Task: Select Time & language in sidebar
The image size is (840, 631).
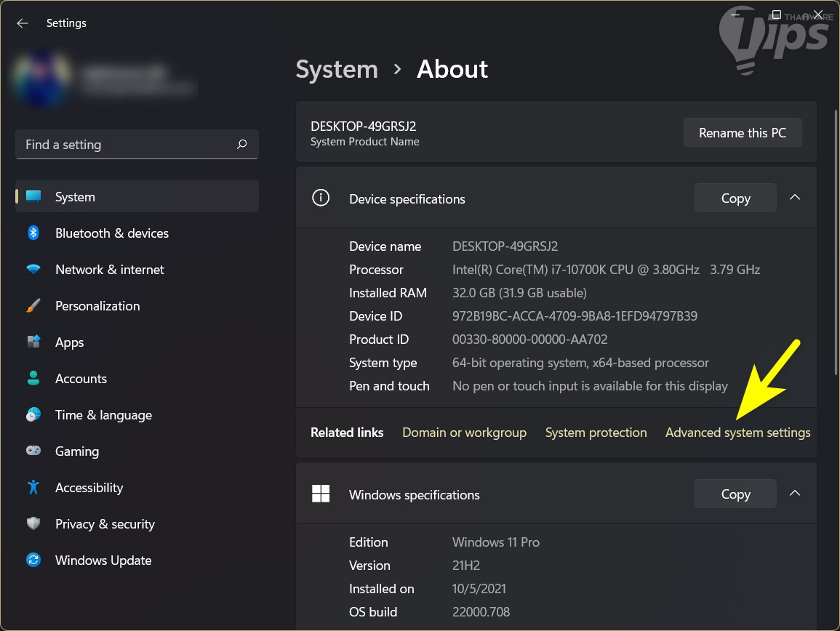Action: [103, 415]
